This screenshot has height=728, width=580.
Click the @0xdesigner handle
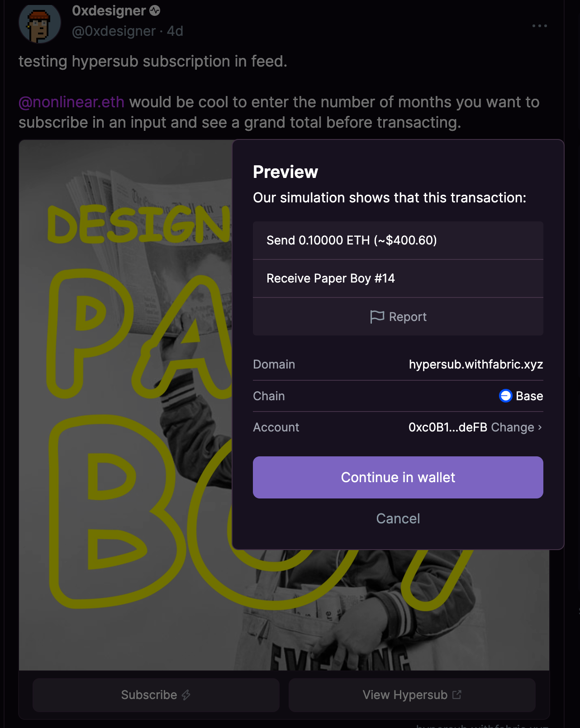[x=114, y=31]
